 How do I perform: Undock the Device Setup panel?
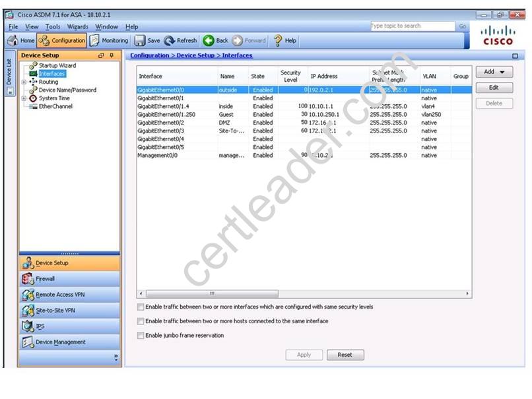click(x=101, y=55)
